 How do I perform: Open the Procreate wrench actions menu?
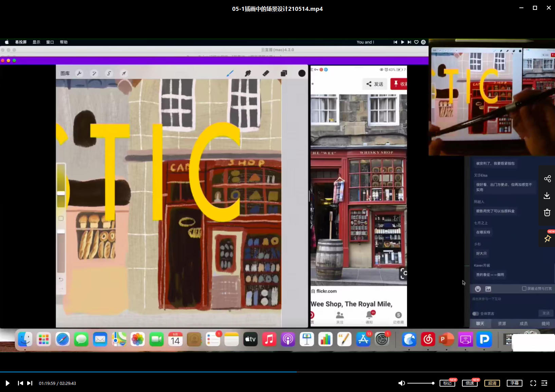pos(79,73)
